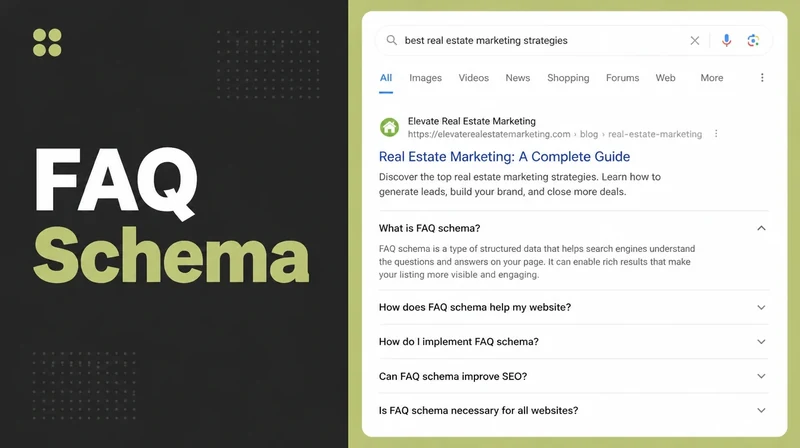Switch to the Forums tab
This screenshot has width=800, height=448.
coord(622,78)
